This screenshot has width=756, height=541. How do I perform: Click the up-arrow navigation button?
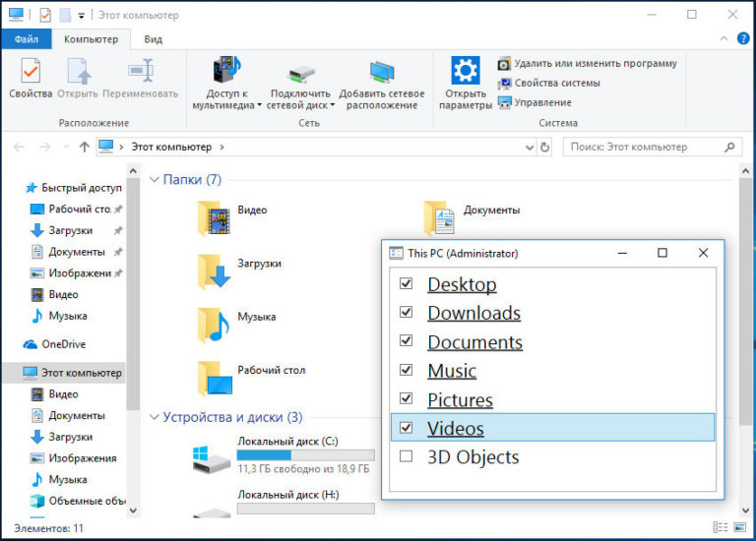pos(85,148)
